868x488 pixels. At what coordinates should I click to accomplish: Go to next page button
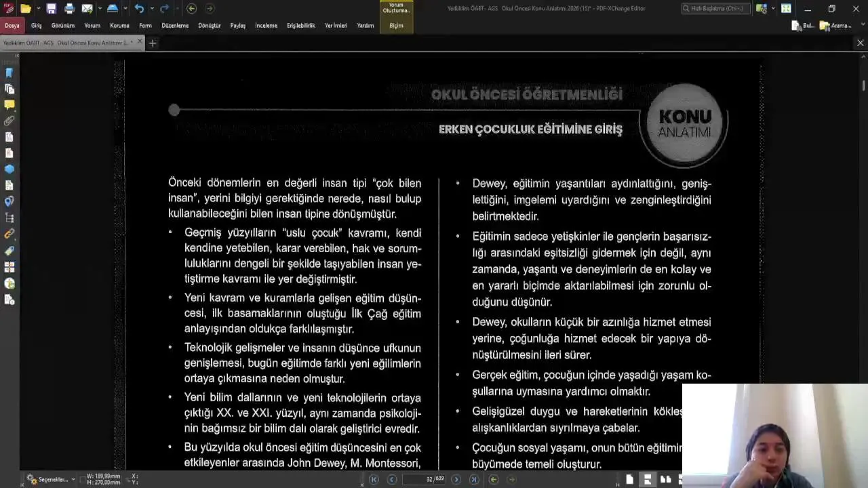[x=456, y=479]
